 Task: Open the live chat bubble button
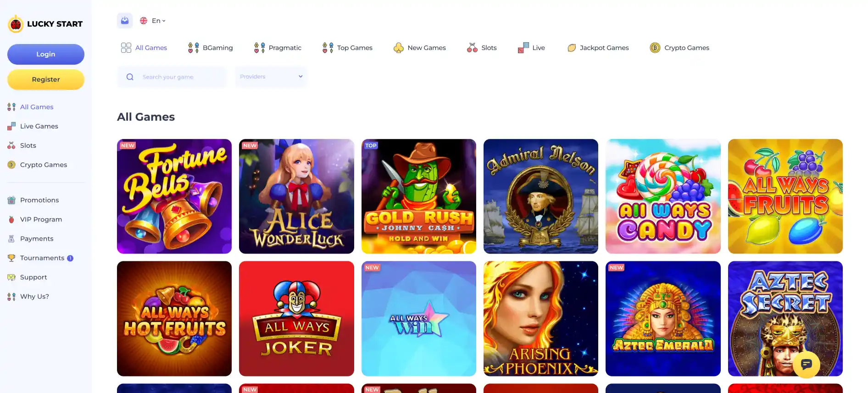(x=807, y=365)
